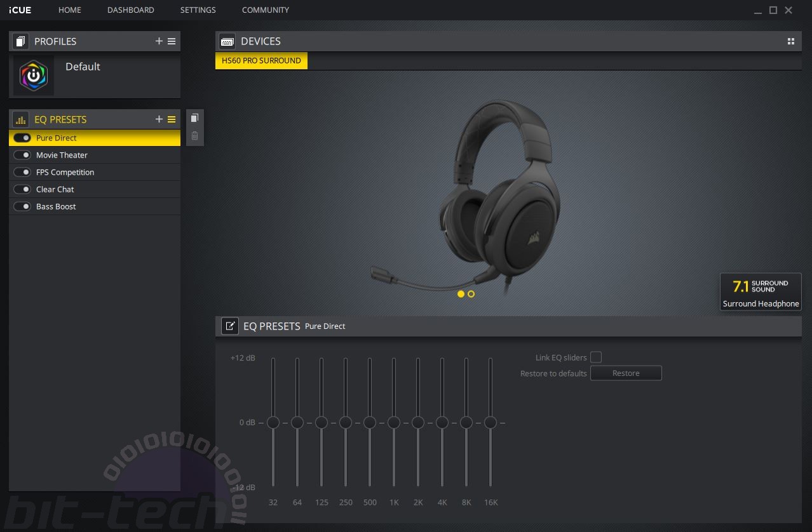Click the Profiles panel icon
The image size is (812, 532).
click(x=21, y=41)
